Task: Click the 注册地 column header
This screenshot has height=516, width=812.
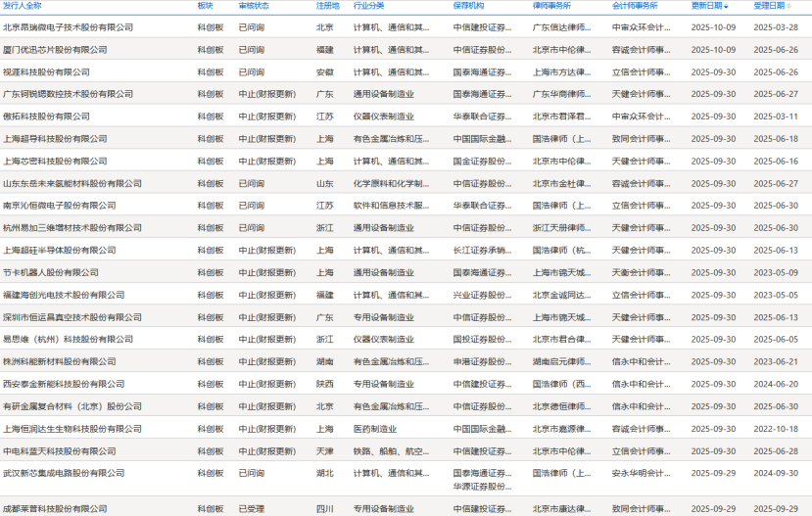Action: (x=327, y=6)
